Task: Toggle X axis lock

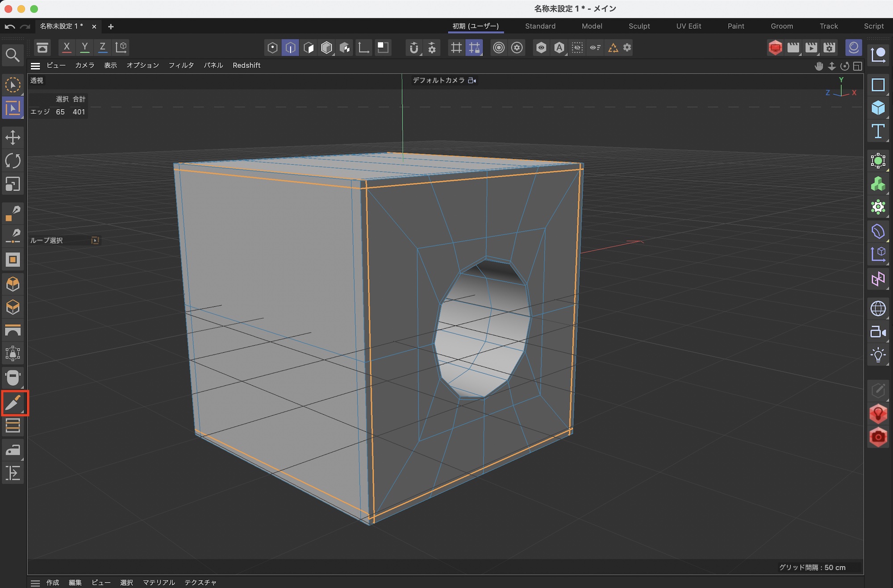Action: click(67, 47)
